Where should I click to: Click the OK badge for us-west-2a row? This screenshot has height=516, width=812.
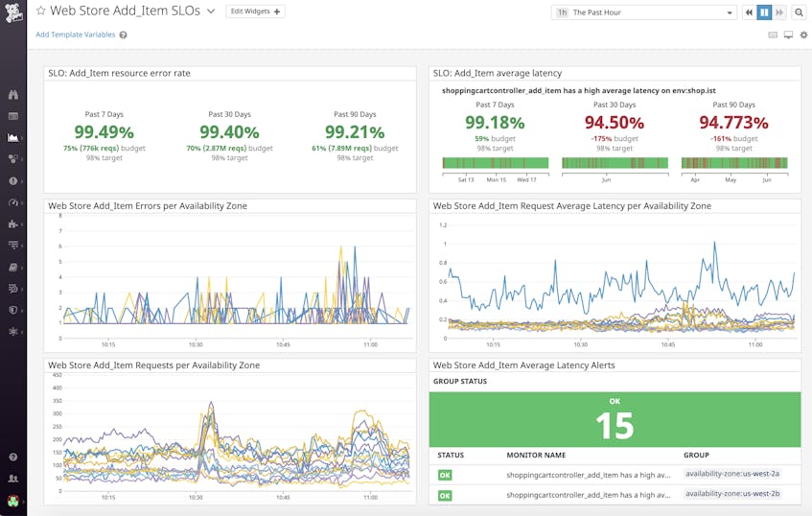(444, 475)
